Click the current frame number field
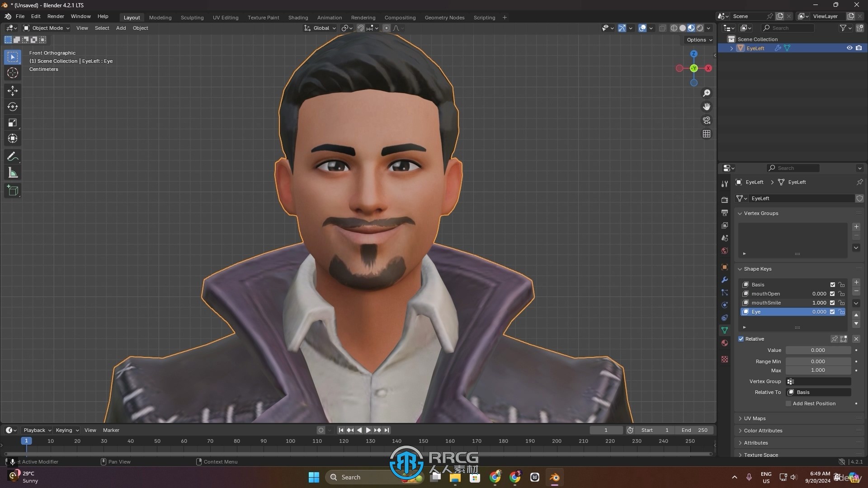The height and width of the screenshot is (488, 868). coord(606,430)
